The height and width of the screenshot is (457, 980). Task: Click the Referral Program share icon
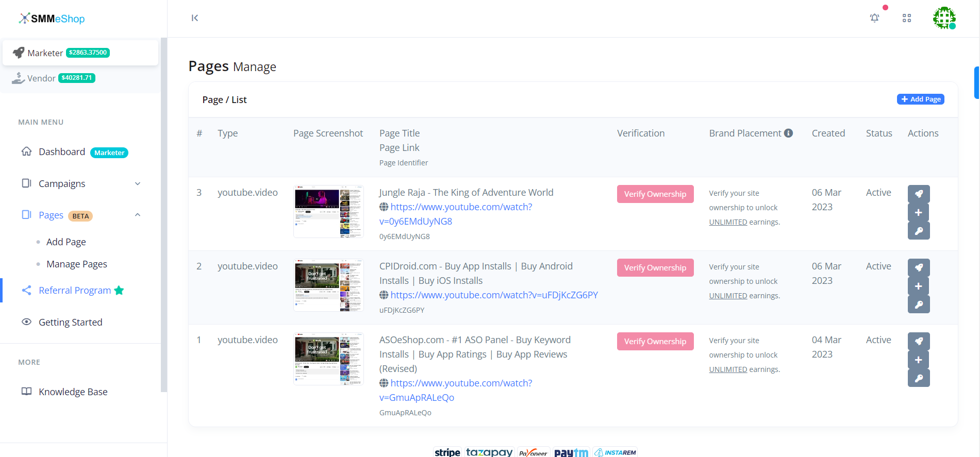coord(26,290)
